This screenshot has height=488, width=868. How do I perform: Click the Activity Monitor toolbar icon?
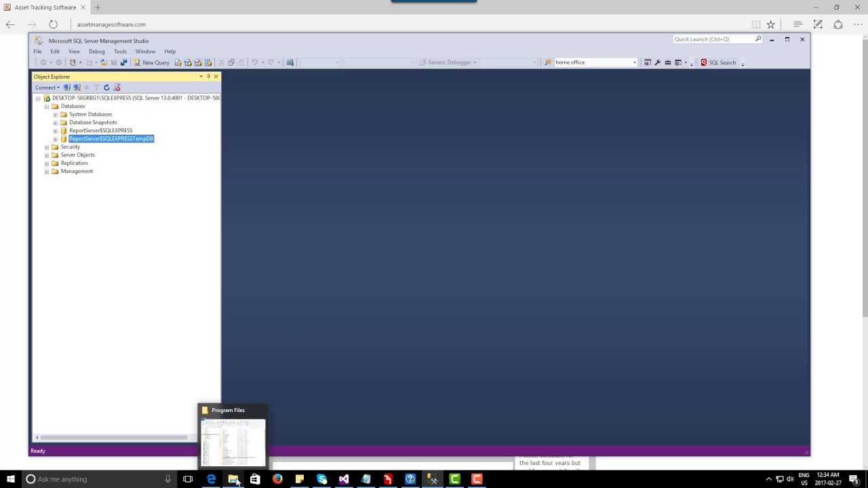click(290, 62)
